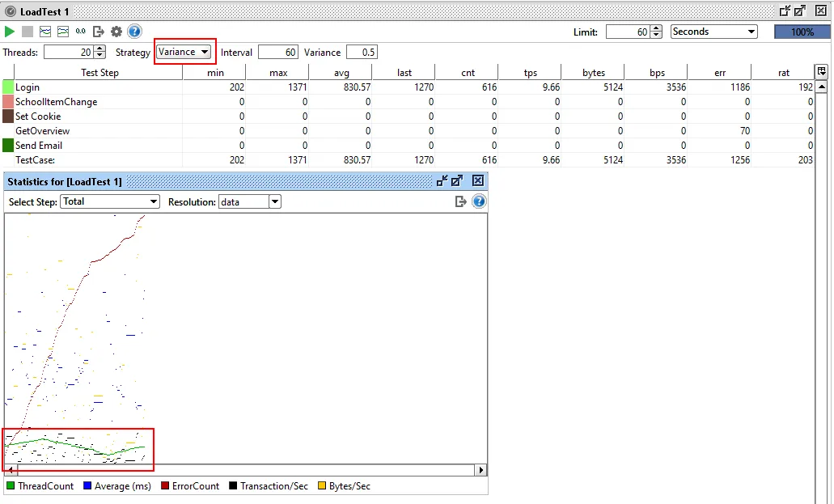Viewport: 834px width, 504px height.
Task: Sort by the min column header
Action: coord(215,72)
